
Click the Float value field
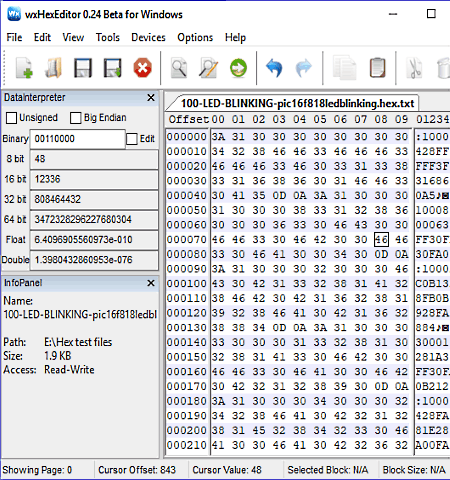point(94,240)
